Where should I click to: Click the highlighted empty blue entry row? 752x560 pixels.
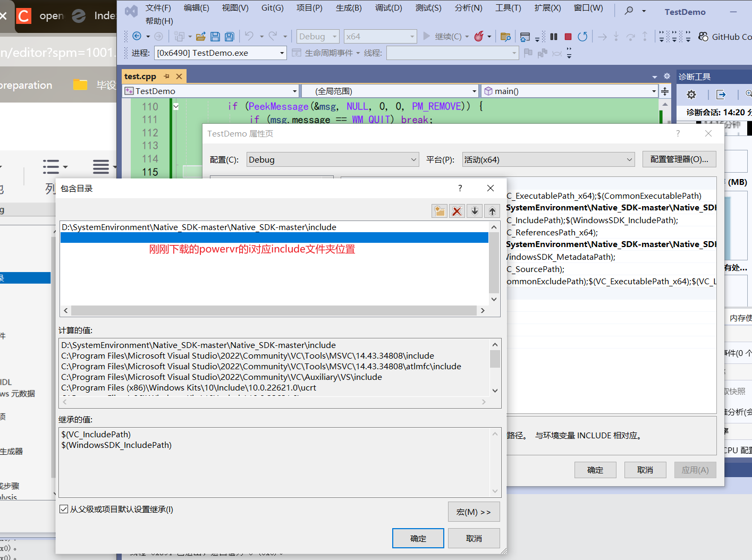pos(274,237)
